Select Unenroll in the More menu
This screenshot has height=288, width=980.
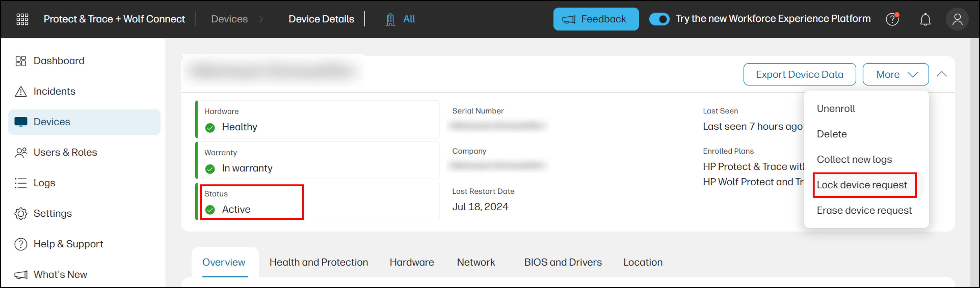[836, 109]
